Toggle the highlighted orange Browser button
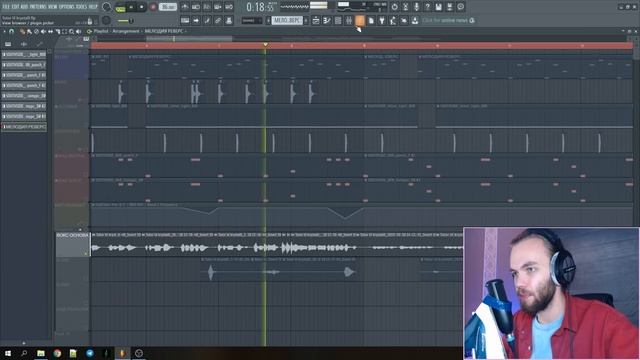640x360 pixels. click(360, 20)
